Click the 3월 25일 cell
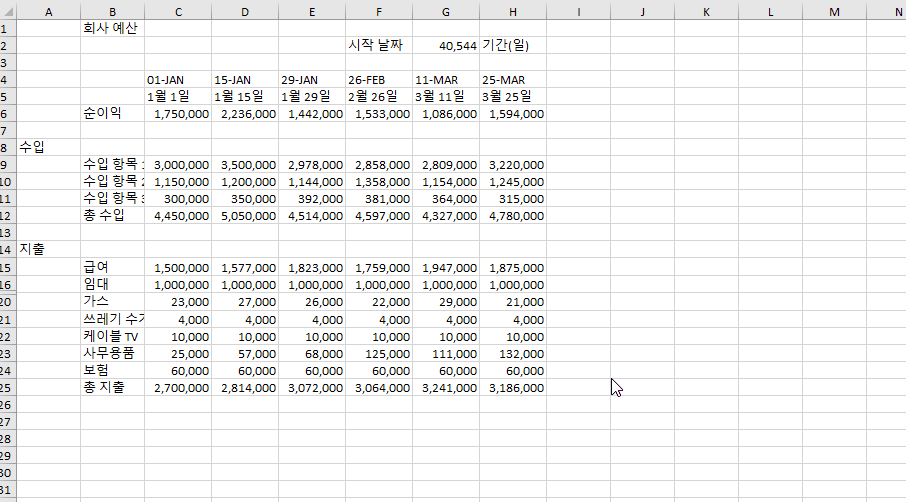906x502 pixels. click(x=513, y=96)
